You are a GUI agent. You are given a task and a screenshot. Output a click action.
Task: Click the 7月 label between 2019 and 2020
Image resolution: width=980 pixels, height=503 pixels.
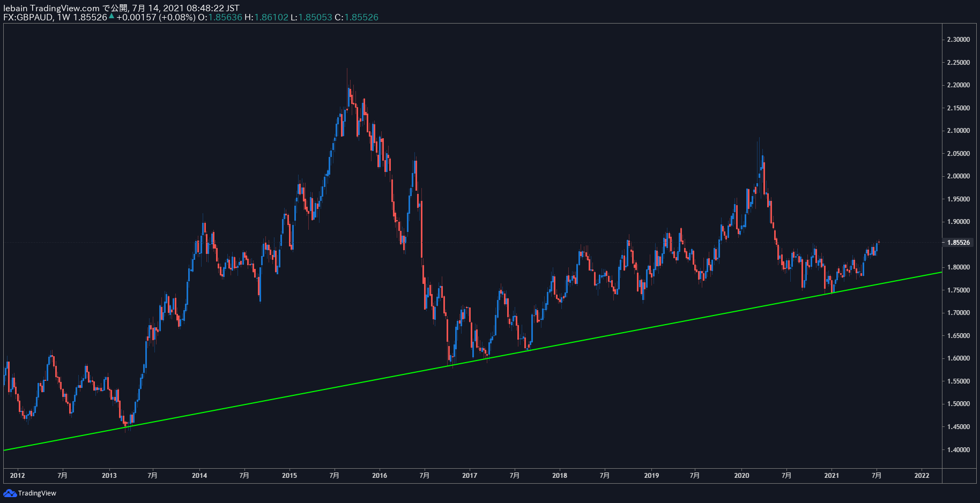tap(695, 476)
